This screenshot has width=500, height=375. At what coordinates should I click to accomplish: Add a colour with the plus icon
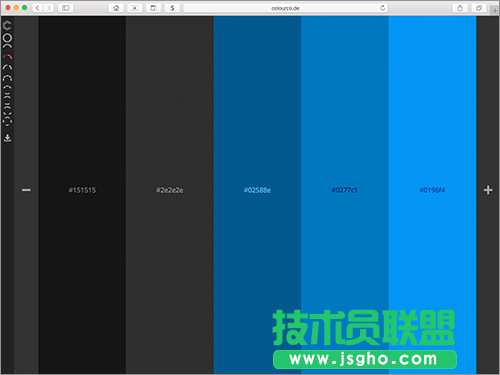click(x=488, y=190)
